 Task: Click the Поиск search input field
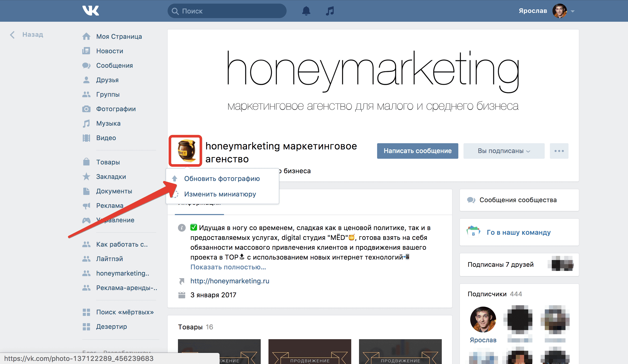tap(227, 11)
